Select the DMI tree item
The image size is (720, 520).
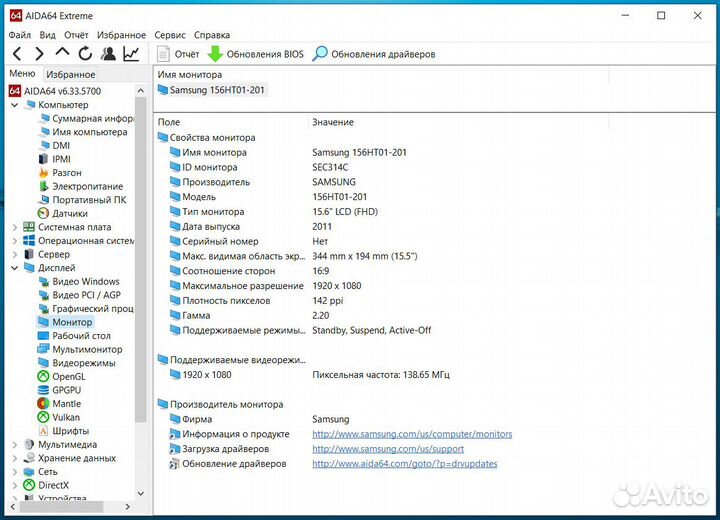pyautogui.click(x=55, y=146)
